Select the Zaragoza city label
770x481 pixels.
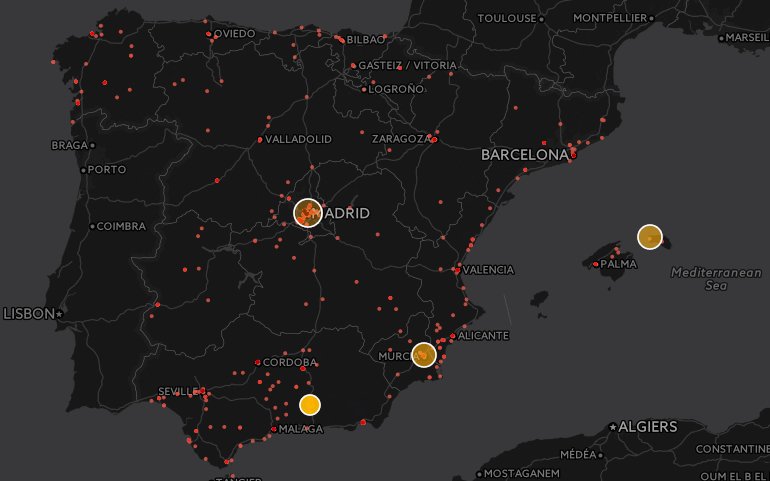pos(398,139)
